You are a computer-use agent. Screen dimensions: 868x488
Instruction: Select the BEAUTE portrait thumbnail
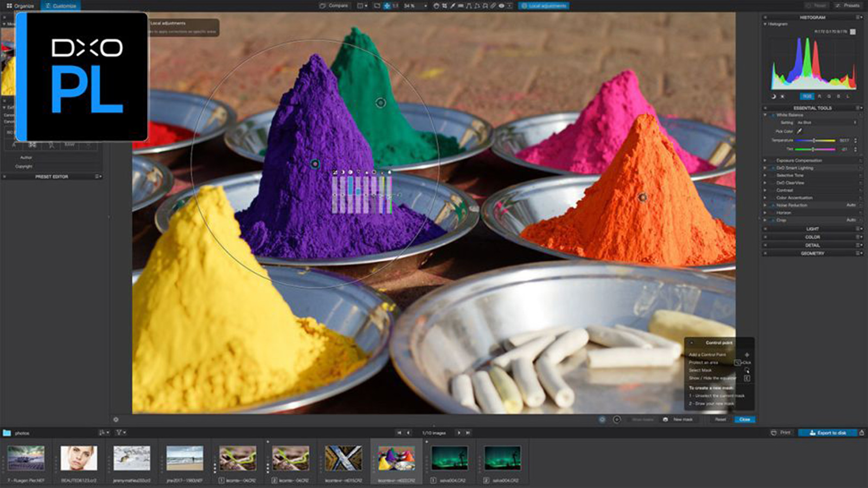pyautogui.click(x=79, y=458)
